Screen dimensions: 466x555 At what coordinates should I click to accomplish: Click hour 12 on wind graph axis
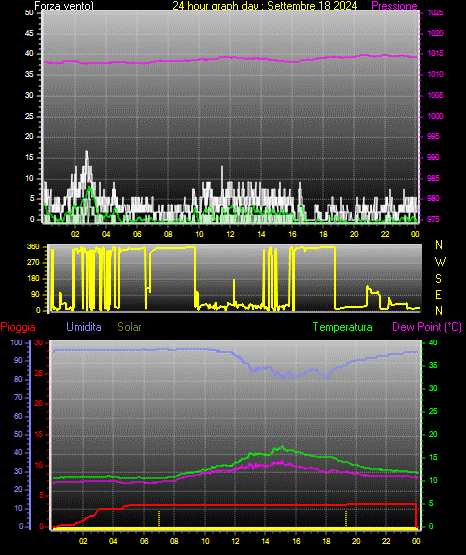pos(230,234)
